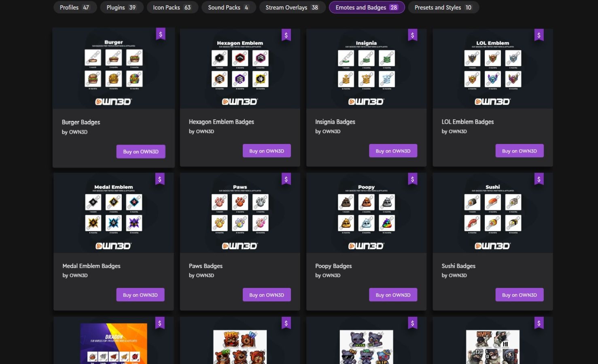The width and height of the screenshot is (598, 364).
Task: Open the Medal Emblem preview image
Action: (x=114, y=213)
